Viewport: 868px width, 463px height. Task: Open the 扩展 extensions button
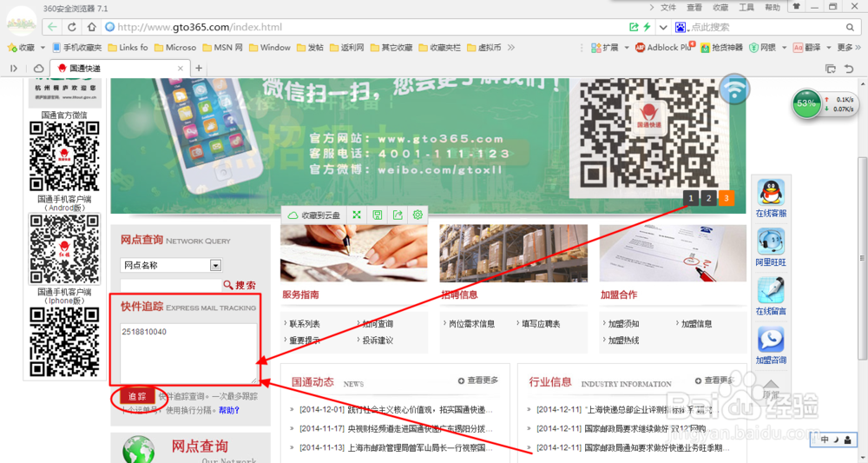(604, 48)
